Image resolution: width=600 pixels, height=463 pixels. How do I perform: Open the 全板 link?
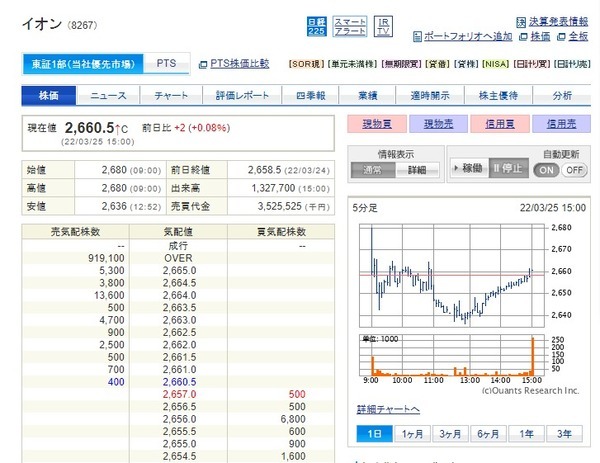pyautogui.click(x=578, y=36)
